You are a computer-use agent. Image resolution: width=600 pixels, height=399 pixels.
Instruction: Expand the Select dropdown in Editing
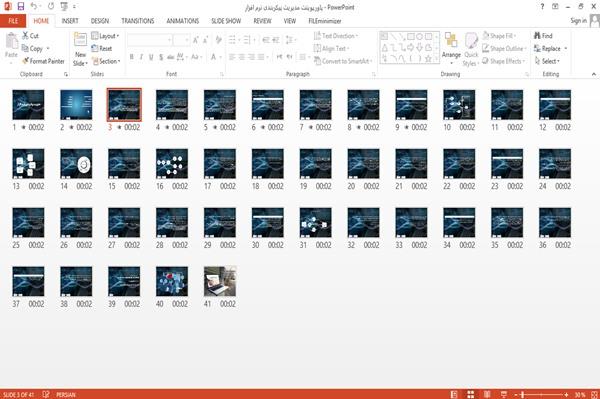pos(547,61)
